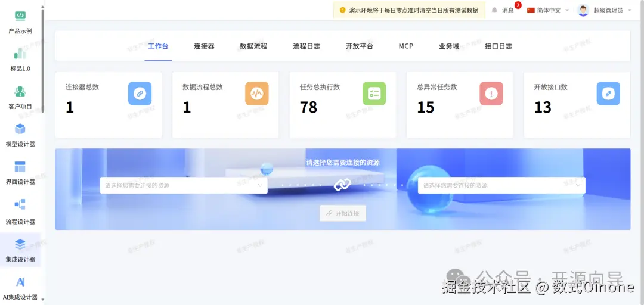This screenshot has width=644, height=305.
Task: Click the 开放接口数 plug icon
Action: pyautogui.click(x=608, y=94)
